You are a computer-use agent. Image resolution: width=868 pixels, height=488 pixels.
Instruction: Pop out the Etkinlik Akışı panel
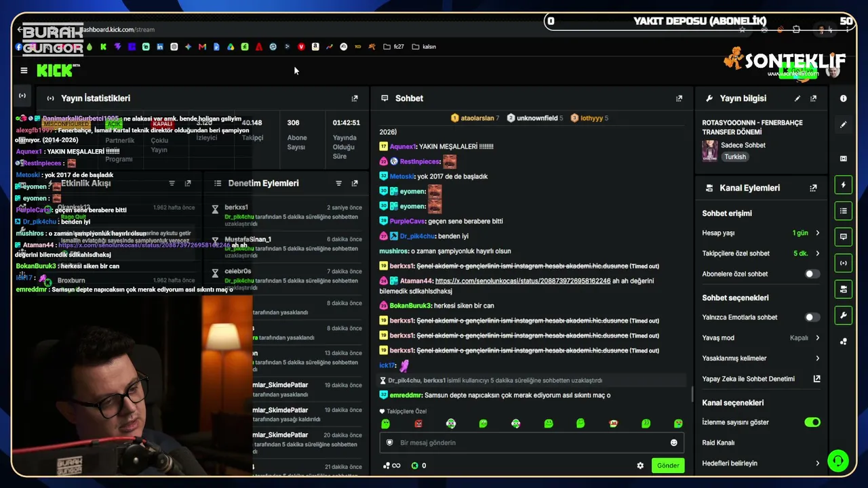point(188,183)
